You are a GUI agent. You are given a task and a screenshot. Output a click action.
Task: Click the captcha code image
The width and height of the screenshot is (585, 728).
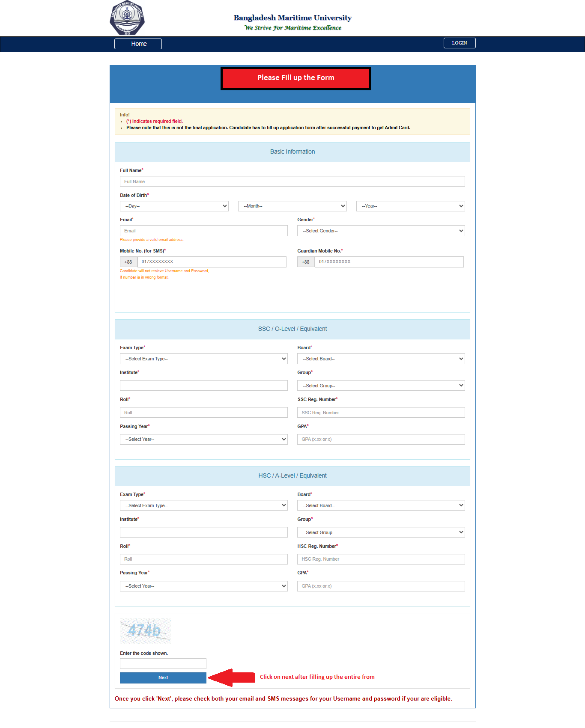coord(146,630)
